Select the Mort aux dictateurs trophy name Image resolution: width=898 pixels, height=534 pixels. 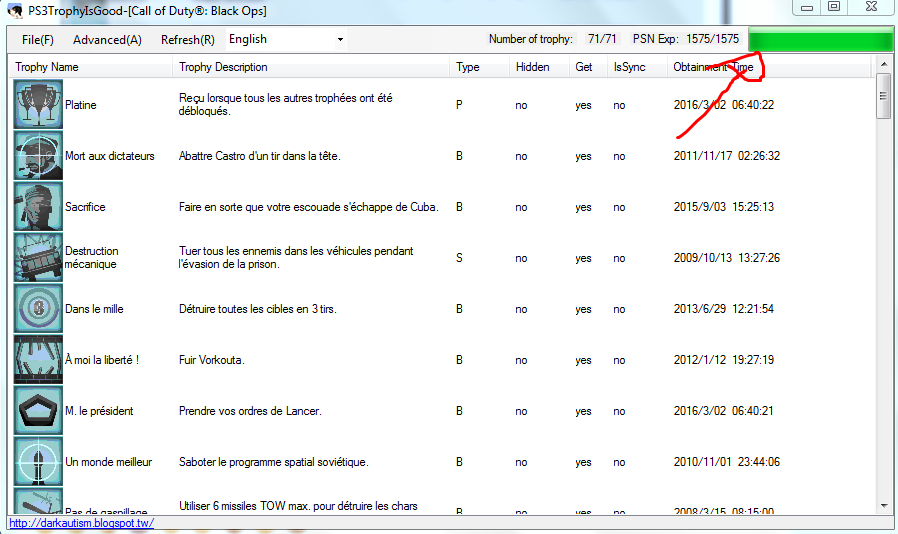(x=110, y=156)
